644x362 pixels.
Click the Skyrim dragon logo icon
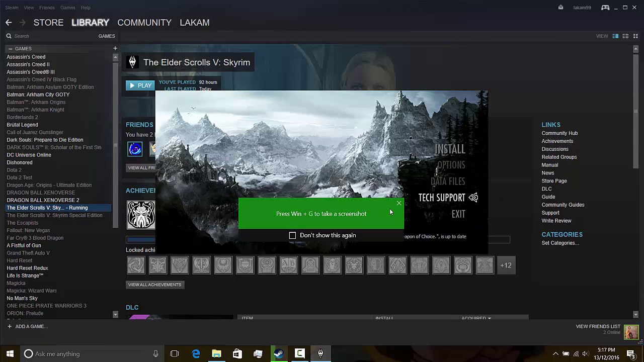click(132, 62)
